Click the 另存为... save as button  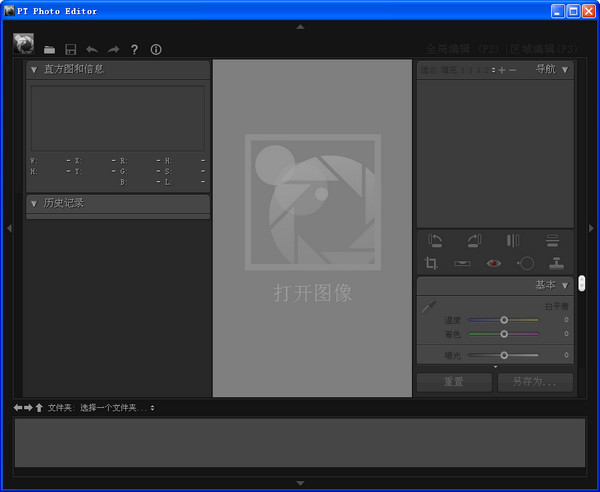tap(535, 382)
